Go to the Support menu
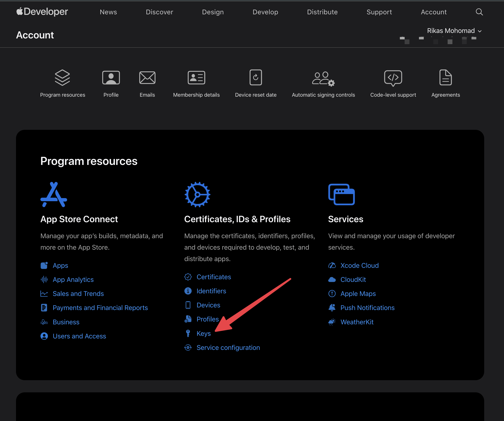 [379, 12]
